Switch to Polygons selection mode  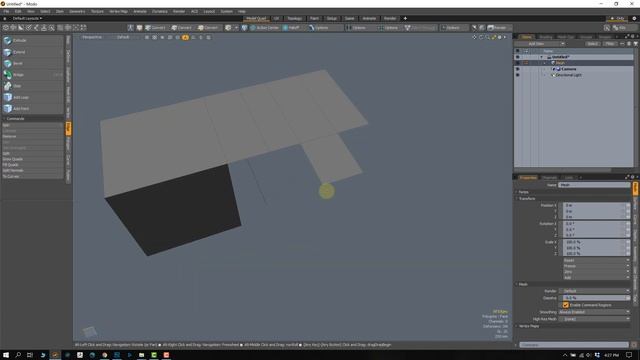(x=208, y=28)
